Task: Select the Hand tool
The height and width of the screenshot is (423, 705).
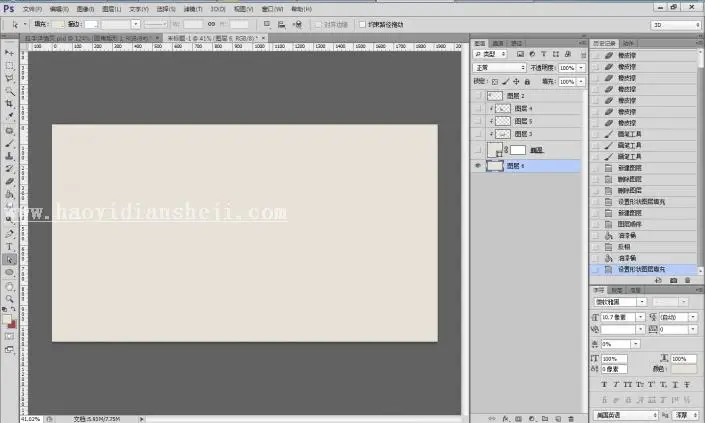Action: (x=9, y=286)
